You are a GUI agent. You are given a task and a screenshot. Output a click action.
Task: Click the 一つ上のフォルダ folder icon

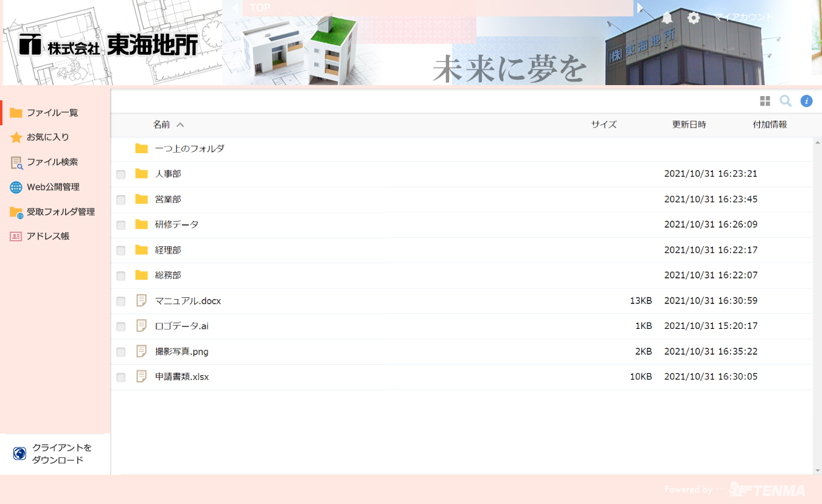tap(142, 148)
